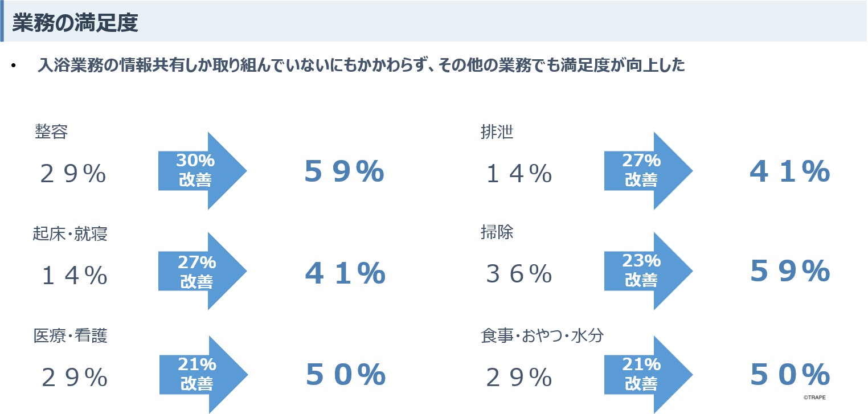Image resolution: width=868 pixels, height=414 pixels.
Task: Select the 食事・おやつ・水分 label
Action: [x=542, y=336]
